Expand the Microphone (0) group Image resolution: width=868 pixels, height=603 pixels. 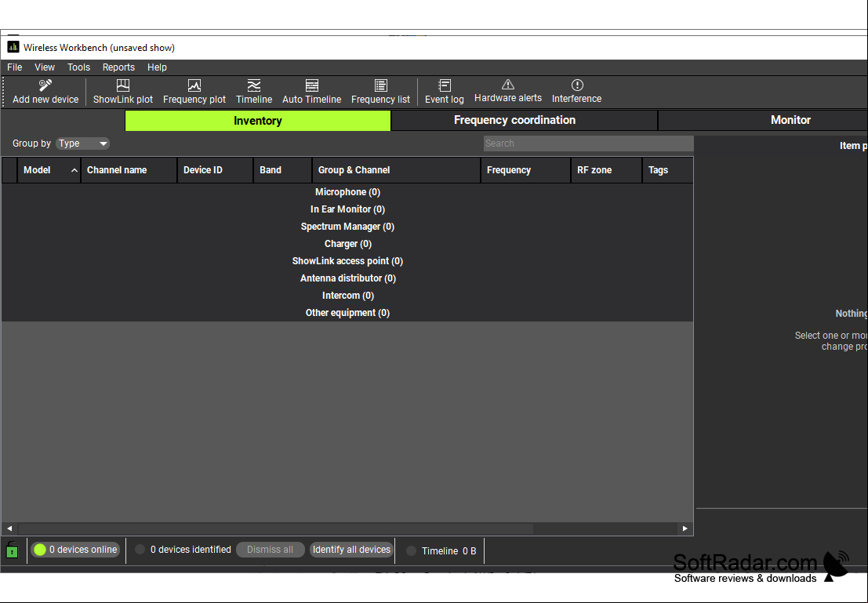tap(347, 192)
